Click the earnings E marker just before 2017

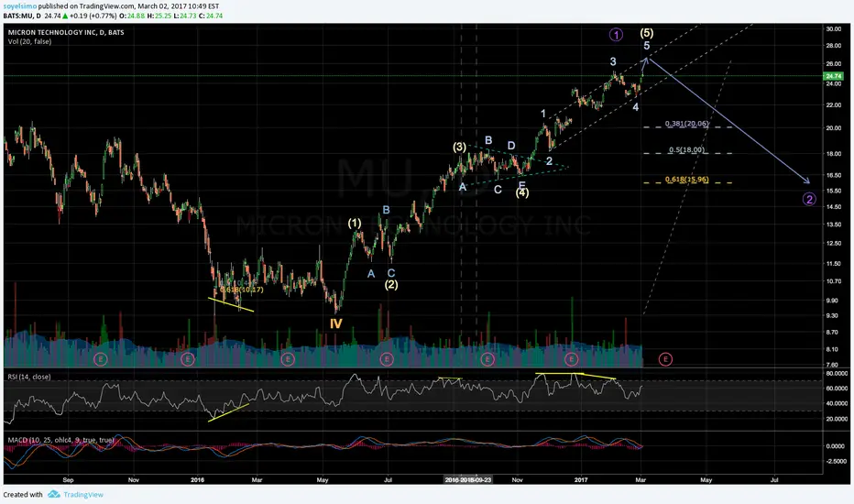571,359
